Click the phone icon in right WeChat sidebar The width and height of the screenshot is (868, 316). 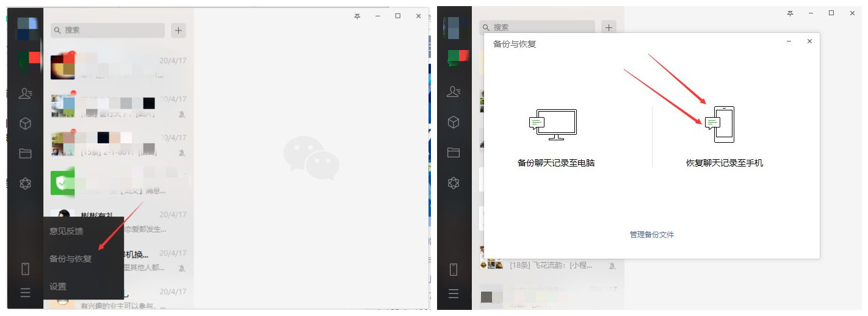point(454,269)
